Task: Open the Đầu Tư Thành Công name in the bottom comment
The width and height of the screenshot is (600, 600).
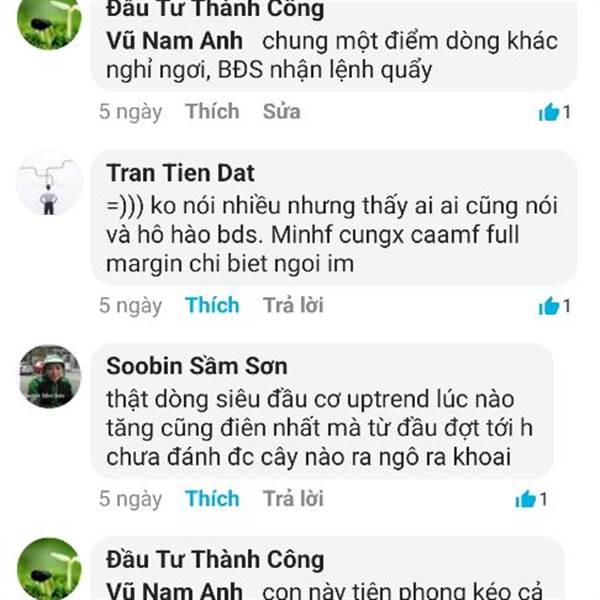Action: coord(215,559)
